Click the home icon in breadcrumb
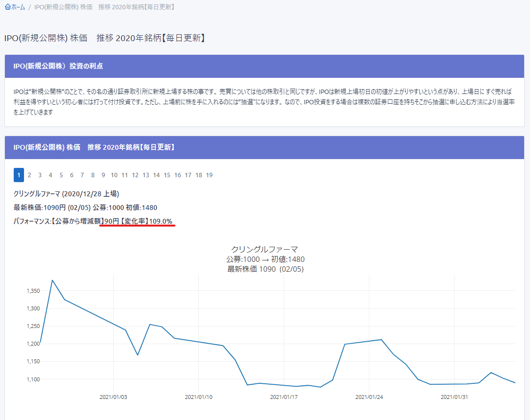The height and width of the screenshot is (420, 530). tap(7, 7)
